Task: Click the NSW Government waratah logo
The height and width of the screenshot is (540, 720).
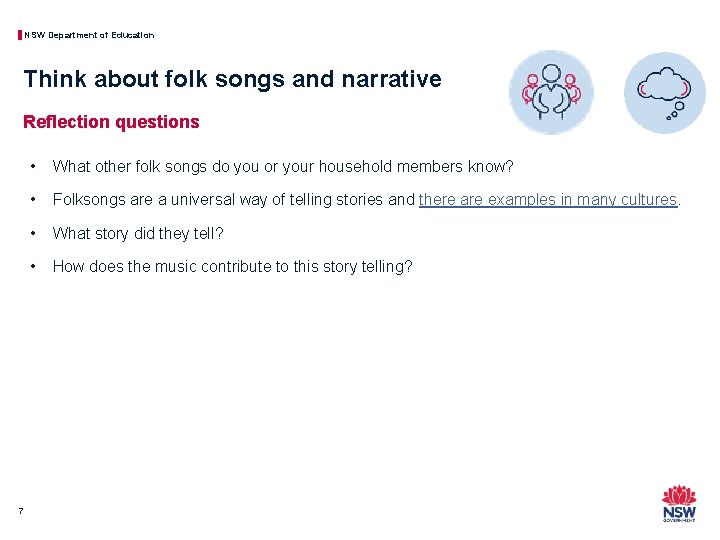Action: 679,503
